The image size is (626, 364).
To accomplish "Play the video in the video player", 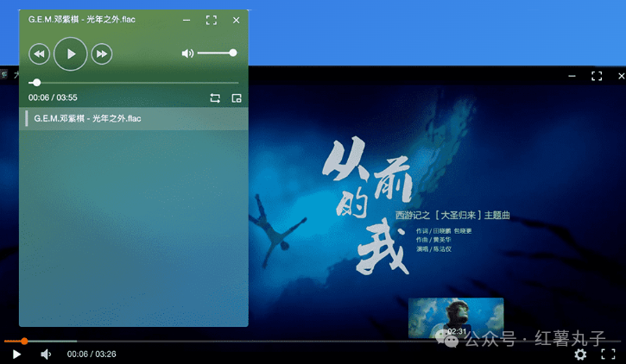I will pyautogui.click(x=16, y=354).
